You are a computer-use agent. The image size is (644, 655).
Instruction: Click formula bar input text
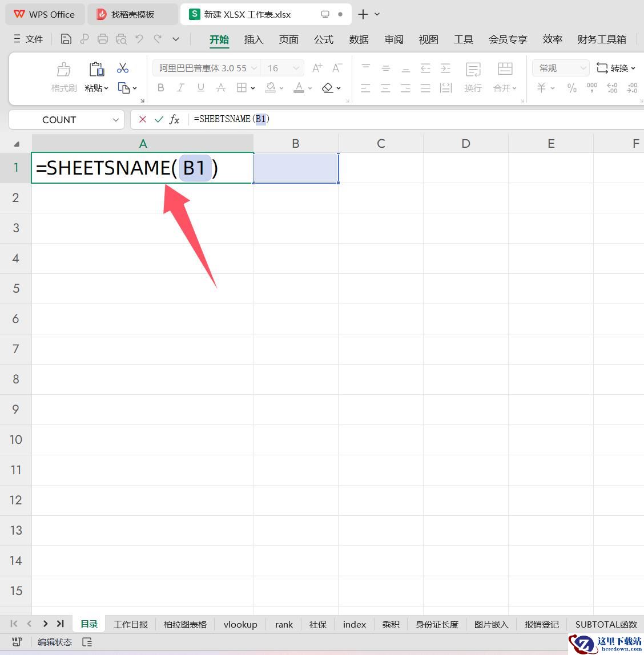tap(232, 119)
